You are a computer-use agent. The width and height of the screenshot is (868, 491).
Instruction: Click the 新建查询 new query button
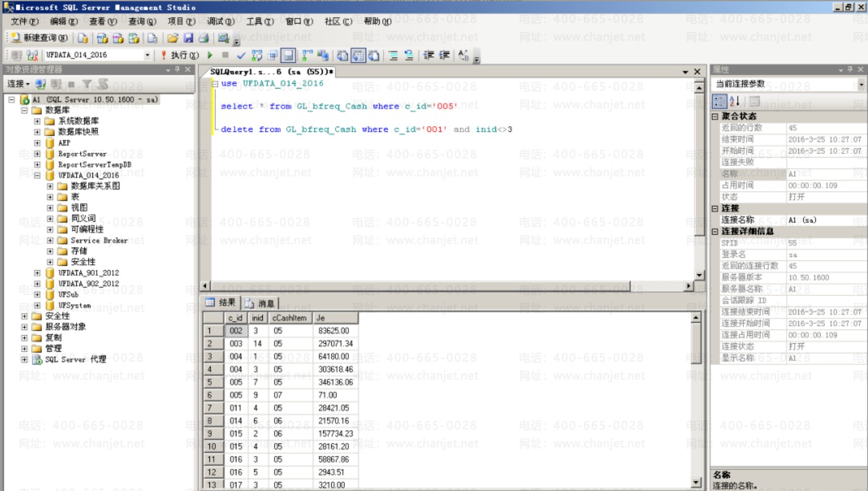tap(39, 38)
